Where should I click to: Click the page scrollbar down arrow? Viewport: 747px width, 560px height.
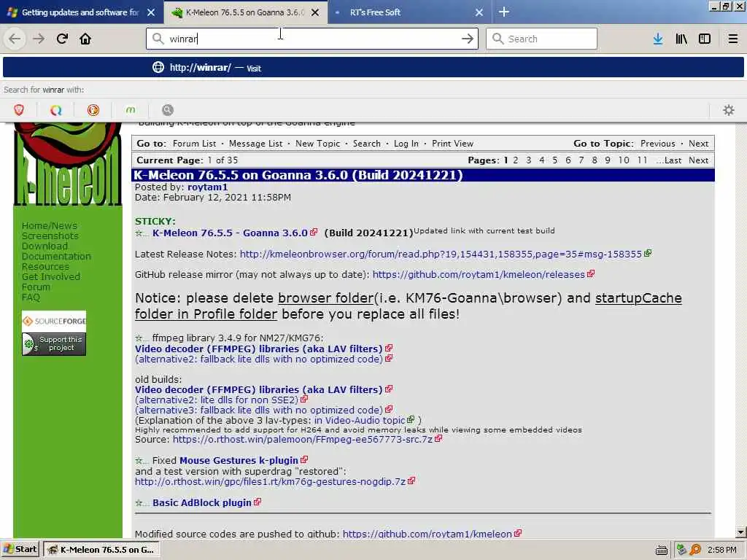(x=740, y=532)
